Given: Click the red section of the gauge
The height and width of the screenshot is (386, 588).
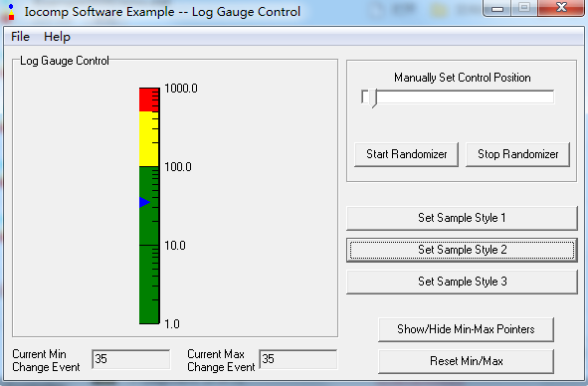Looking at the screenshot, I should 149,99.
